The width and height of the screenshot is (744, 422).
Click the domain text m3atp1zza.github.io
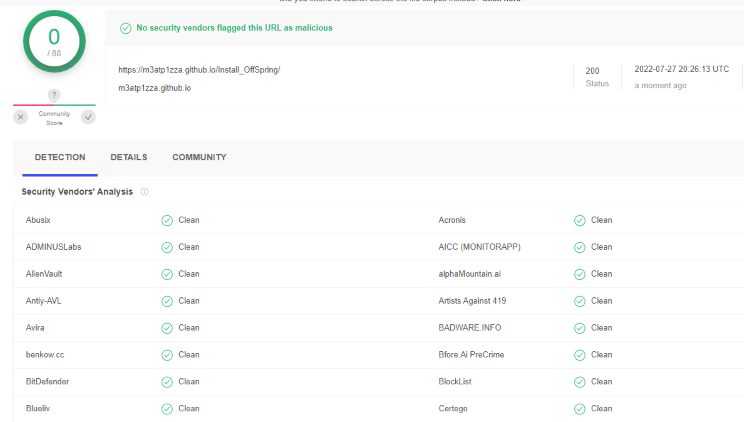click(155, 88)
